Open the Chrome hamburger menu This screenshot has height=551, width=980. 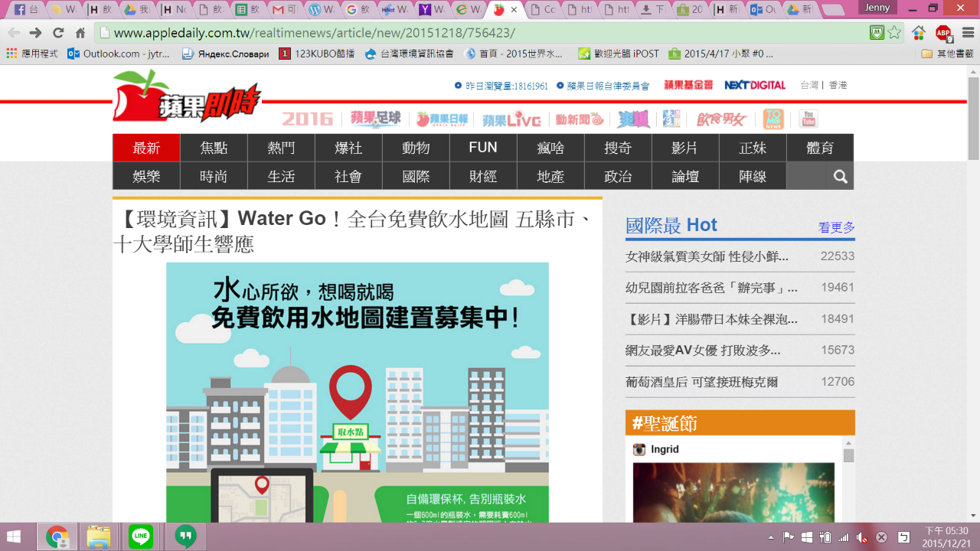pos(966,33)
